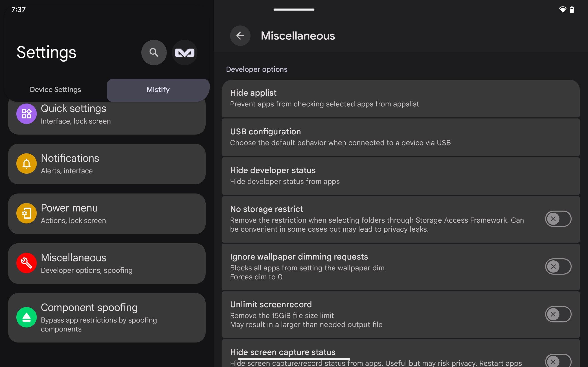Select the Power menu phone icon
588x367 pixels.
(x=26, y=213)
